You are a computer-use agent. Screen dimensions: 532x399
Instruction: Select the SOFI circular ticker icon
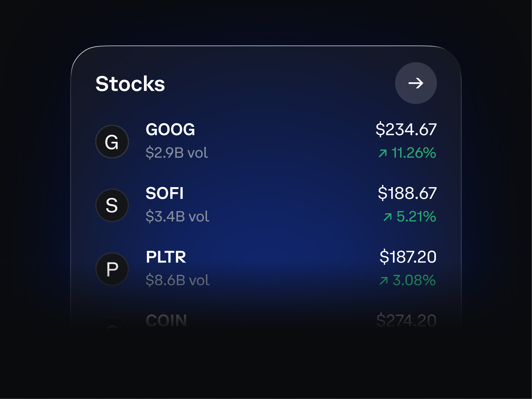tap(112, 205)
